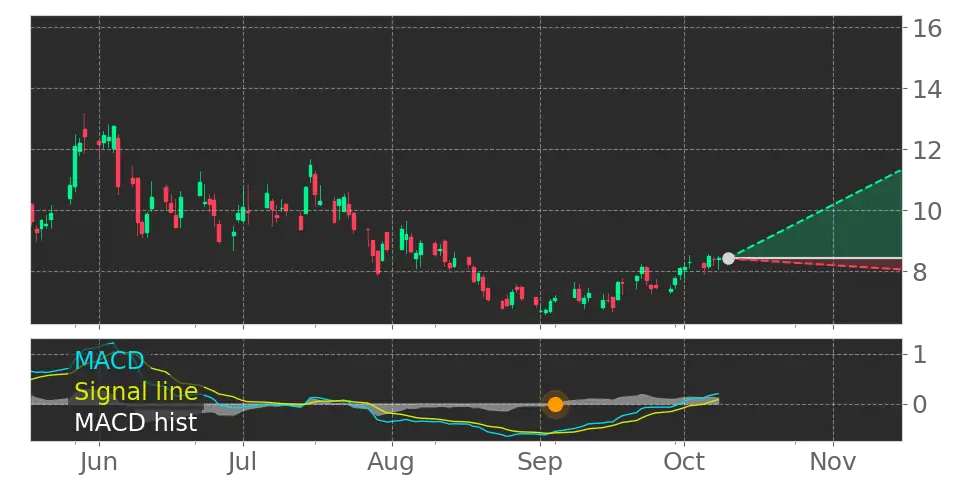Image resolution: width=972 pixels, height=486 pixels.
Task: Click the 0 value on MACD axis
Action: [x=919, y=404]
